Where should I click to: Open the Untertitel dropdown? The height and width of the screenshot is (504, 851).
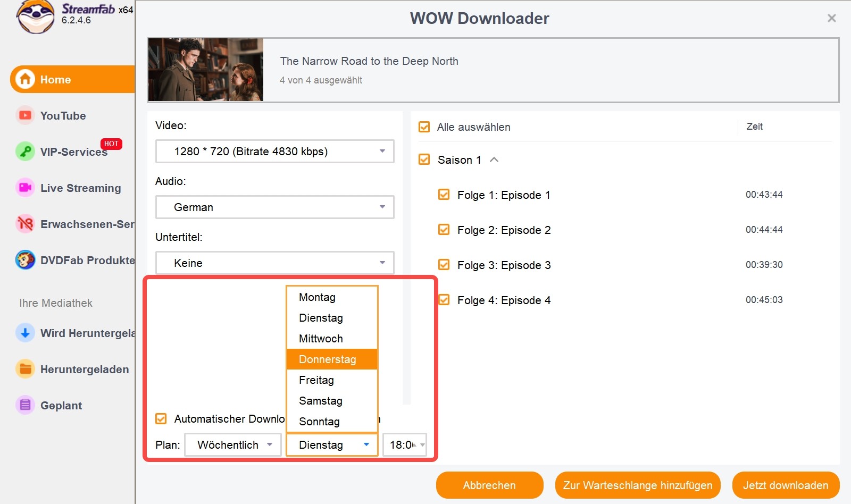pyautogui.click(x=274, y=263)
